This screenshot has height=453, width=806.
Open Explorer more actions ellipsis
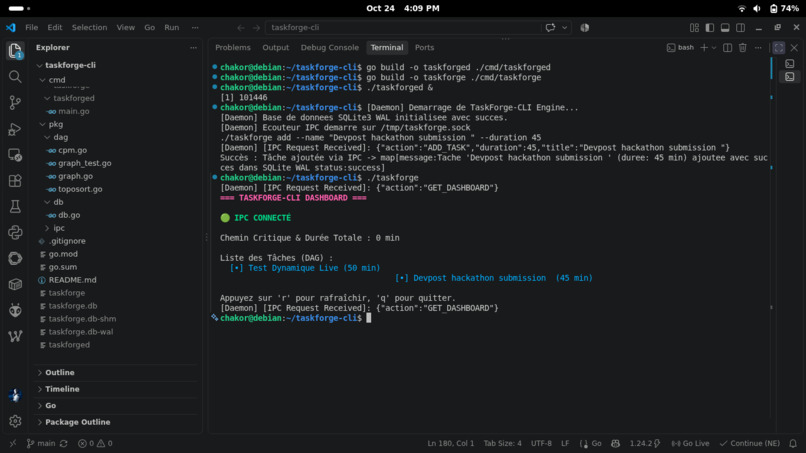pyautogui.click(x=193, y=47)
